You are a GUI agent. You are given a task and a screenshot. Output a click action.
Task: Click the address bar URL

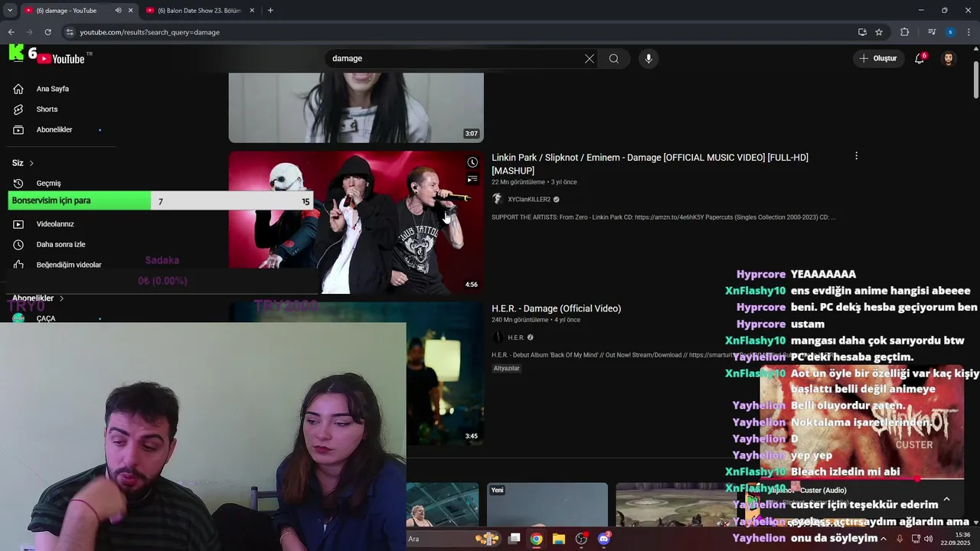pos(149,32)
